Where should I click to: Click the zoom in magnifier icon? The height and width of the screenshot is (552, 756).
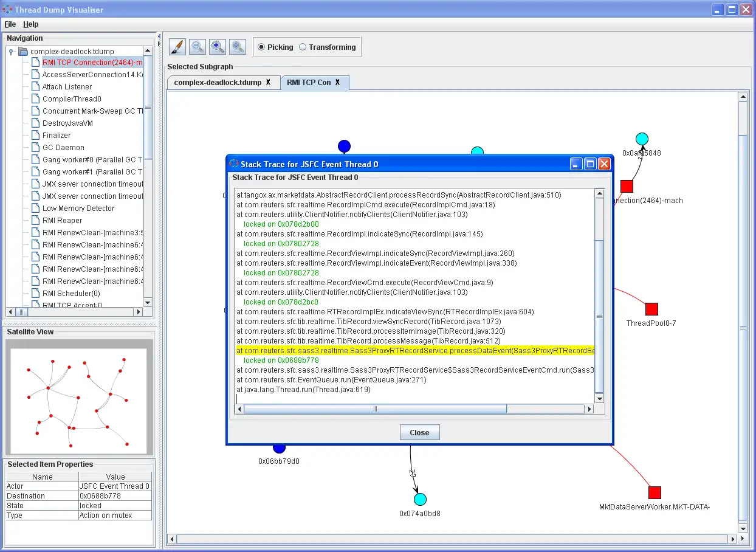point(218,47)
